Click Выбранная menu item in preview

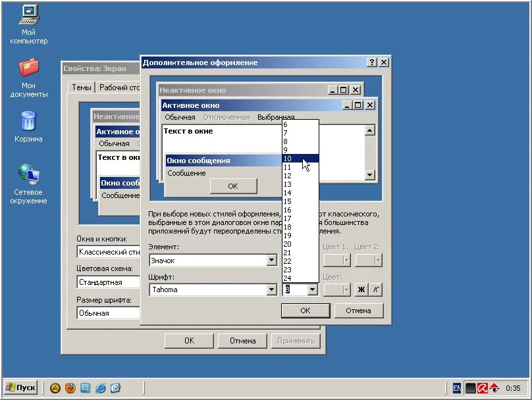point(275,117)
